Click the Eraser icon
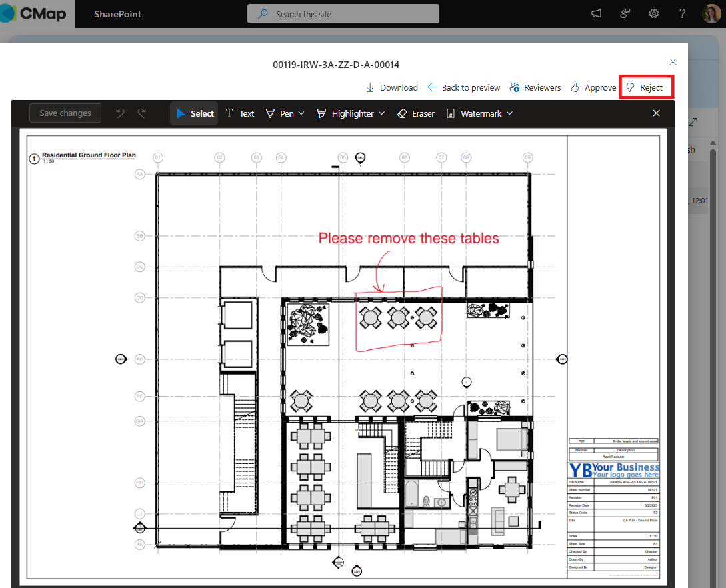This screenshot has height=588, width=726. pyautogui.click(x=402, y=113)
